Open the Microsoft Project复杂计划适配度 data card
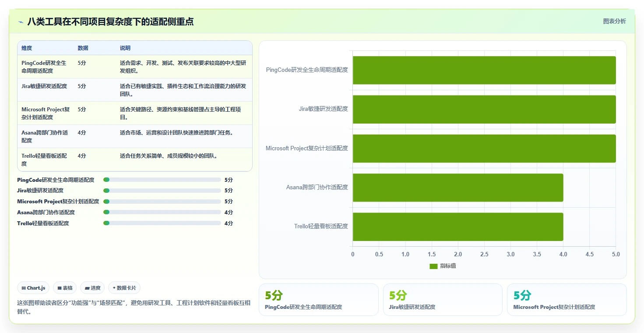The image size is (644, 333). (x=567, y=300)
